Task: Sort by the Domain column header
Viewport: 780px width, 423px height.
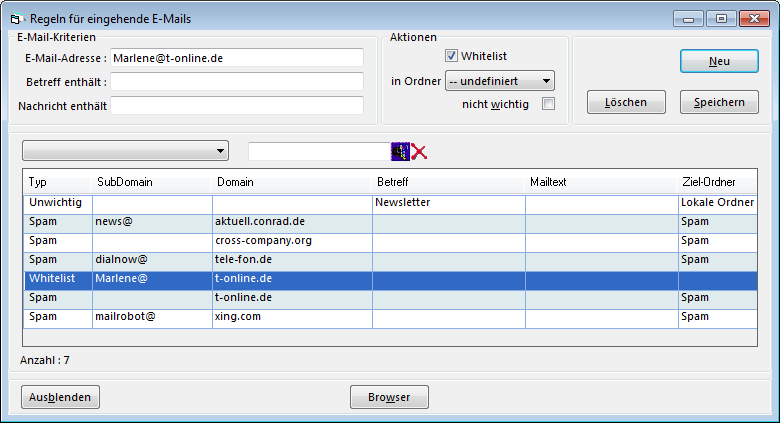Action: [x=292, y=182]
